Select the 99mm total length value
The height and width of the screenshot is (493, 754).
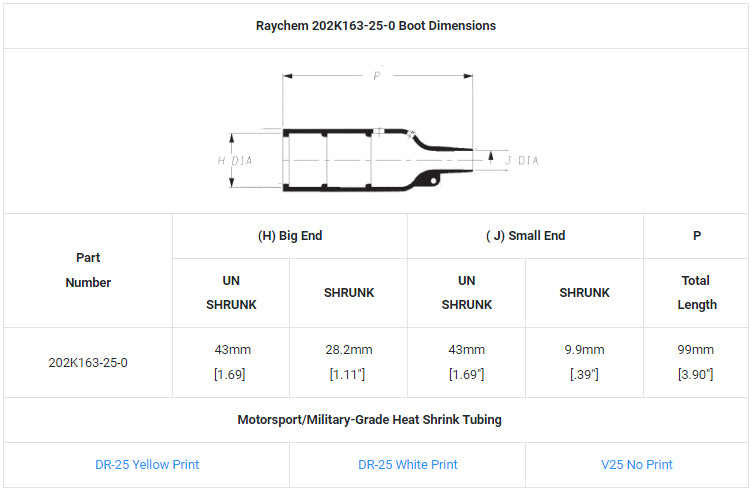(696, 350)
